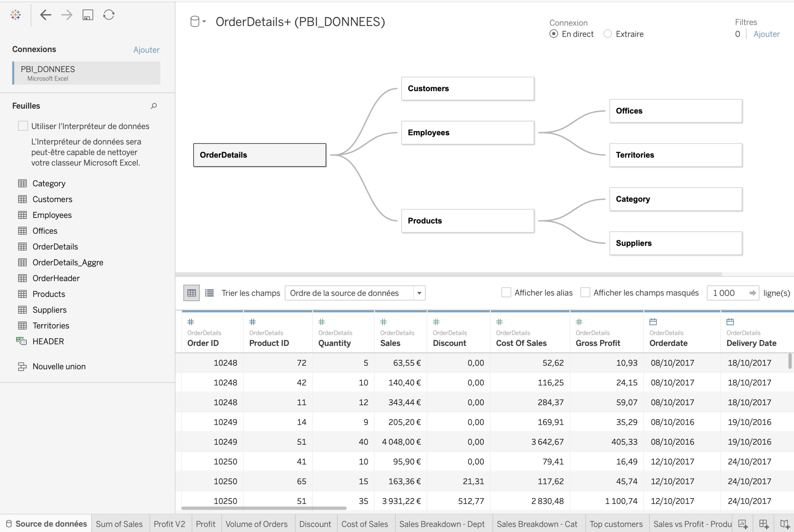Screen dimensions: 794x532
Task: Open the Volume of Orders tab
Action: tap(257, 524)
